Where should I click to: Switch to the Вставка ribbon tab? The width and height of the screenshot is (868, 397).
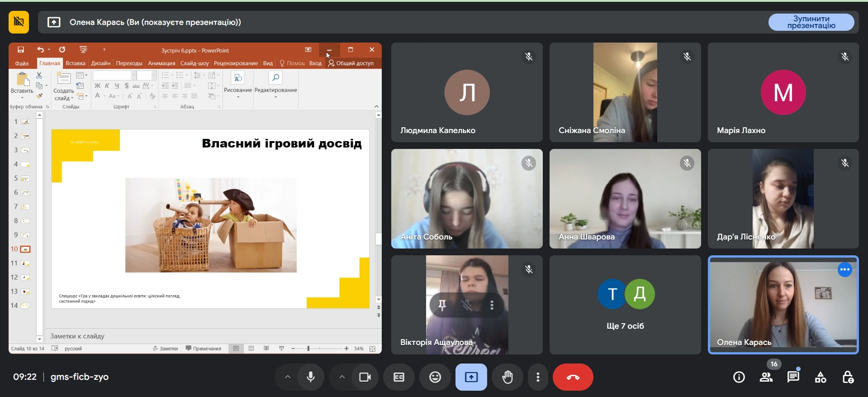pos(75,63)
